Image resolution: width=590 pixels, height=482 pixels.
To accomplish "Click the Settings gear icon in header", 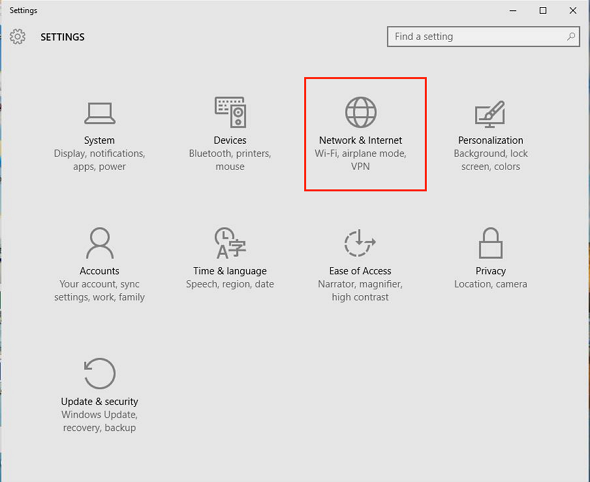I will [18, 36].
